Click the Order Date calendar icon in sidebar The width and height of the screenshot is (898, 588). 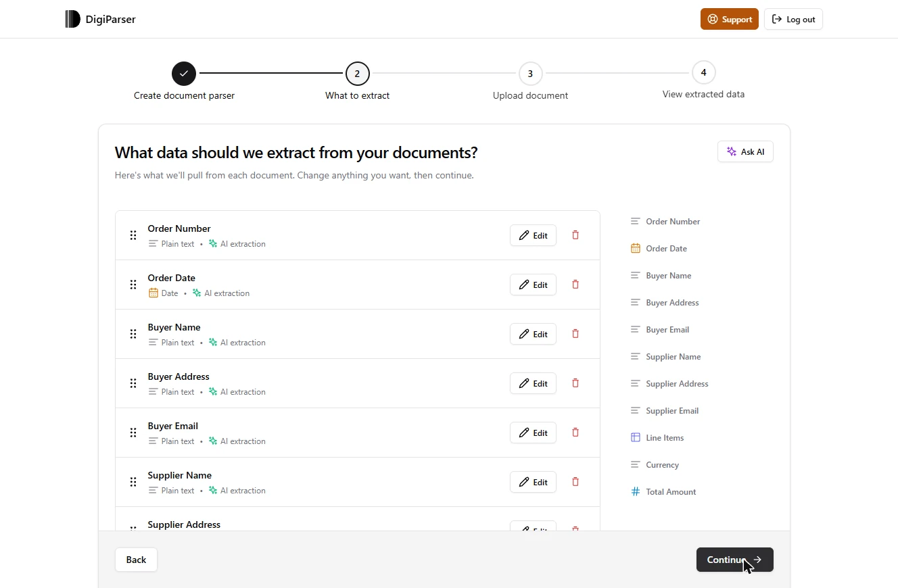point(636,249)
